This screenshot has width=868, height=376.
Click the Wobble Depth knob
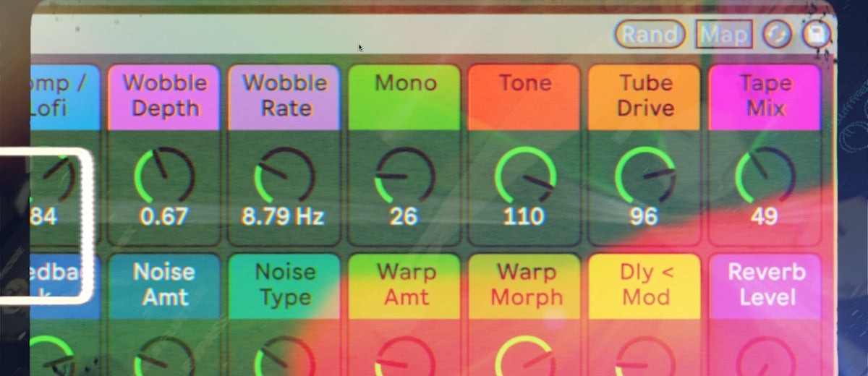click(164, 176)
